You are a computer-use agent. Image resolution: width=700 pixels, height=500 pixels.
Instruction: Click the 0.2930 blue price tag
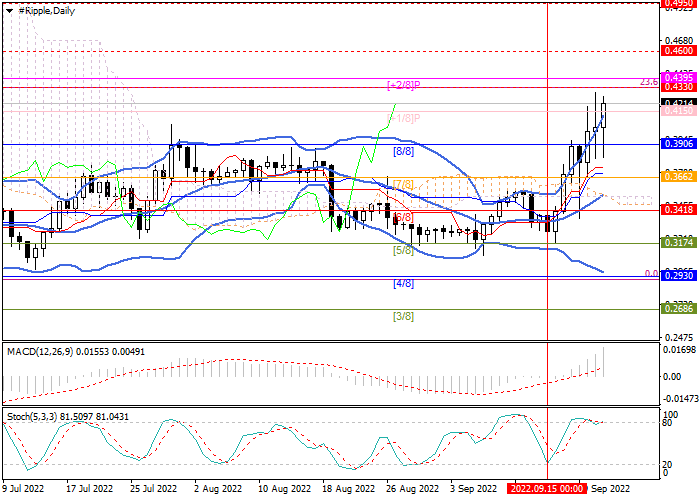pos(679,276)
